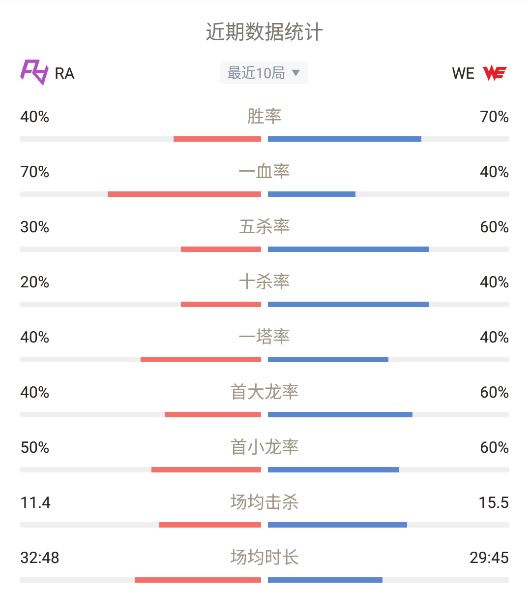This screenshot has height=603, width=529.
Task: Click the 70% win rate value for WE
Action: (494, 117)
